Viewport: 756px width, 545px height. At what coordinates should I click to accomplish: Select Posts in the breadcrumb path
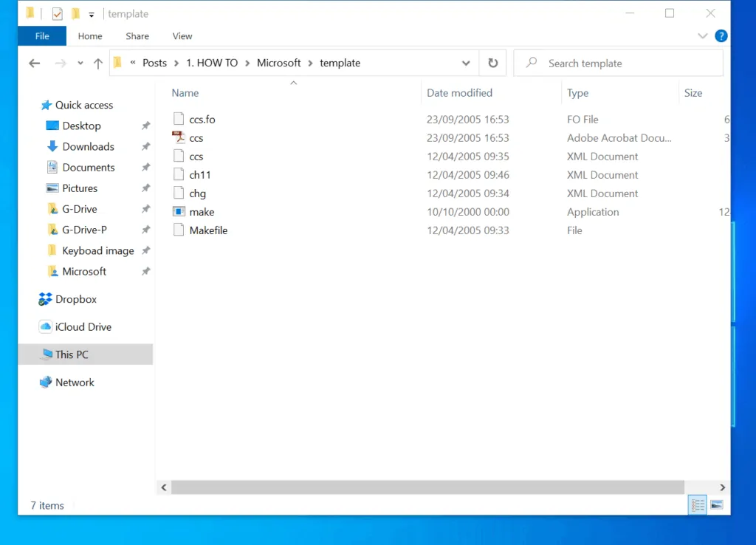154,63
